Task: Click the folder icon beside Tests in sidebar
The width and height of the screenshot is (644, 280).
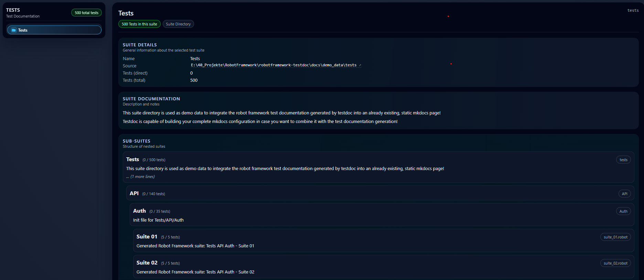Action: click(x=14, y=30)
